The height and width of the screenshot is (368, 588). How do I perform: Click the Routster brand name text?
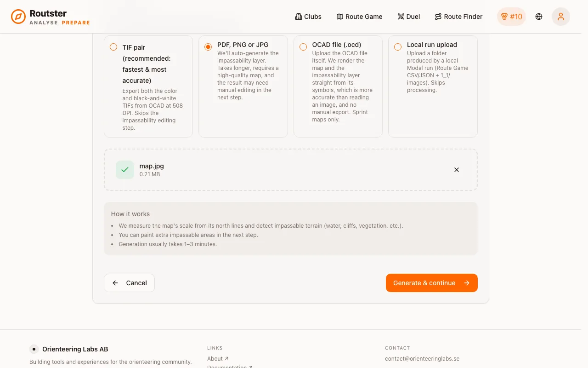point(48,13)
